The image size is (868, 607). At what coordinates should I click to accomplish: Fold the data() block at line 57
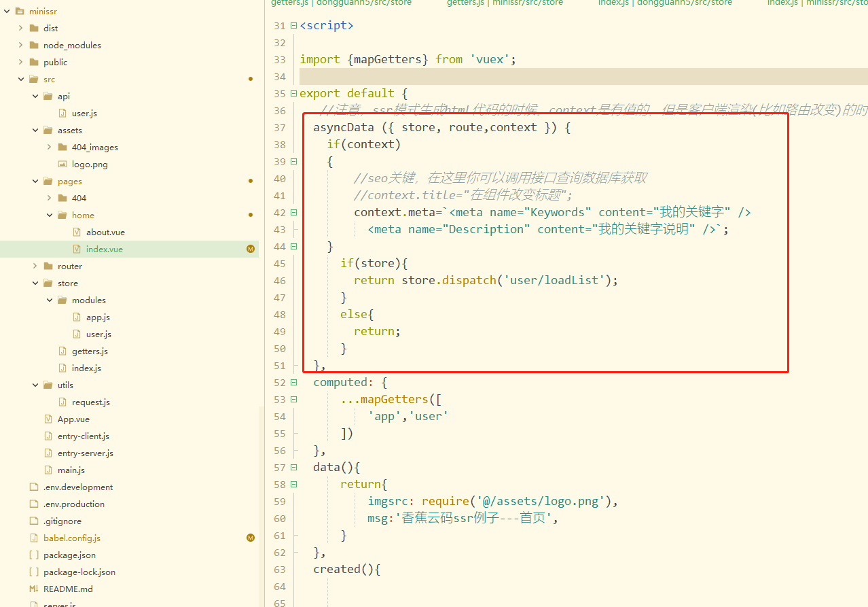coord(293,467)
